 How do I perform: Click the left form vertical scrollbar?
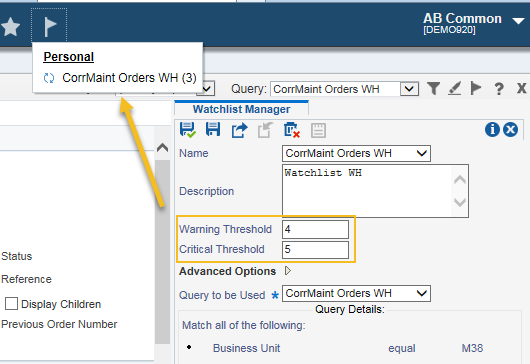click(x=163, y=252)
